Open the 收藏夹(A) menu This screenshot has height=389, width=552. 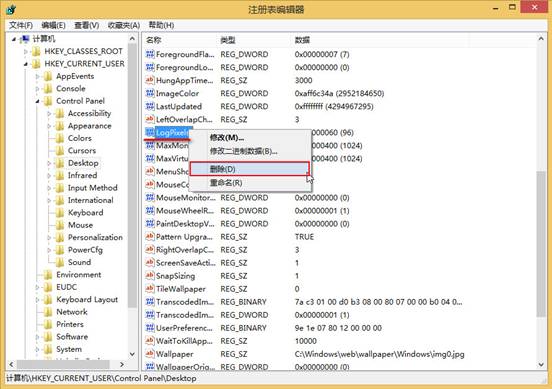124,25
